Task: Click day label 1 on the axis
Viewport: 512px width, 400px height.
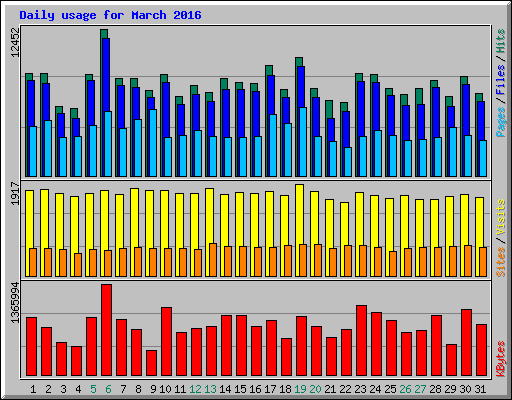Action: point(33,389)
